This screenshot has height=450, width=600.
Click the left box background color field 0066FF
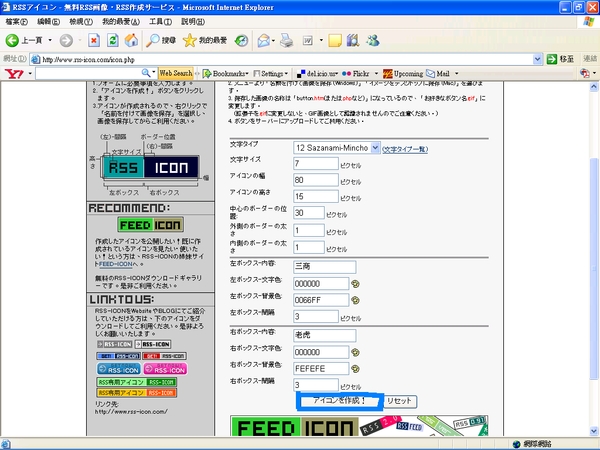tap(321, 300)
